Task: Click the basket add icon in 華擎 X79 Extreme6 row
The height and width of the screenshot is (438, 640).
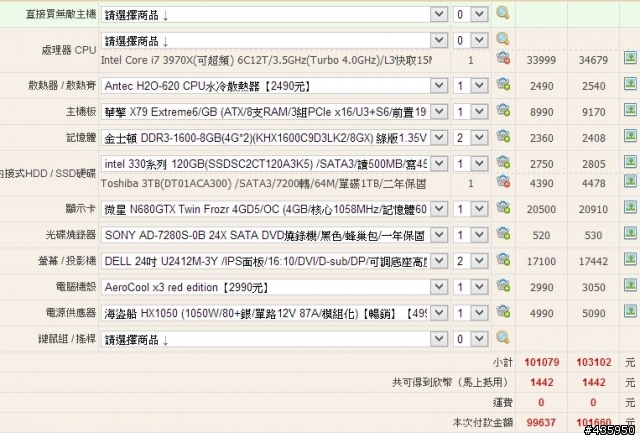Action: tap(503, 110)
